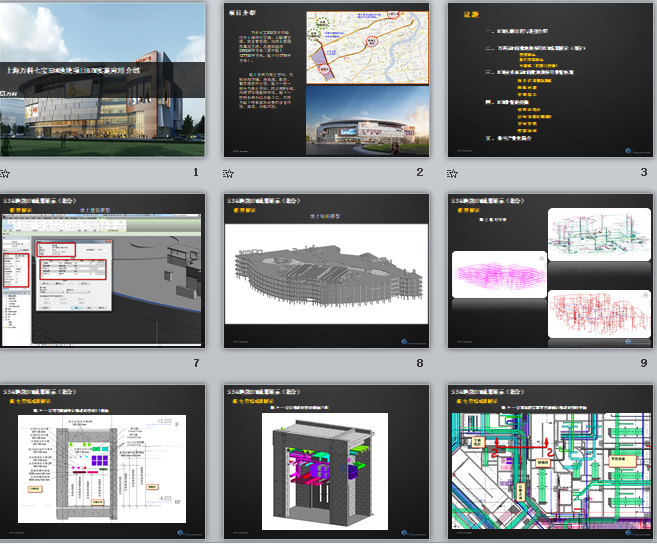
Task: Select slide 1 with the shopping mall rendering
Action: 102,80
